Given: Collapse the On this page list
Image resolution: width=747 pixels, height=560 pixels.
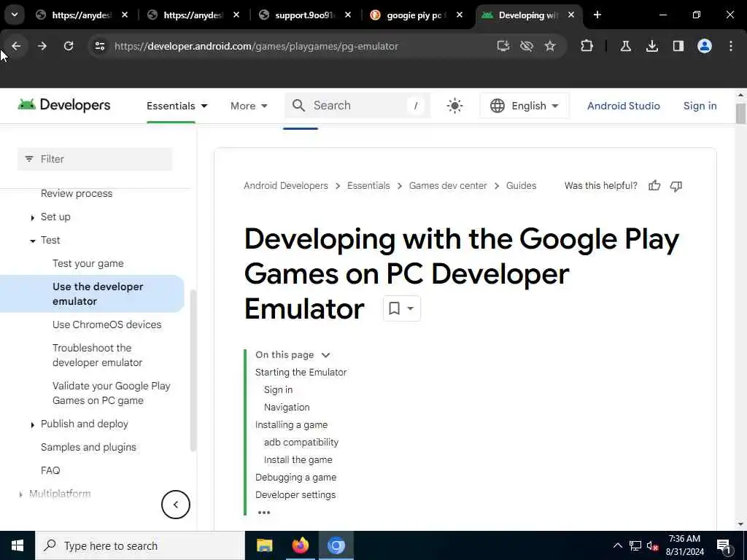Looking at the screenshot, I should tap(326, 355).
